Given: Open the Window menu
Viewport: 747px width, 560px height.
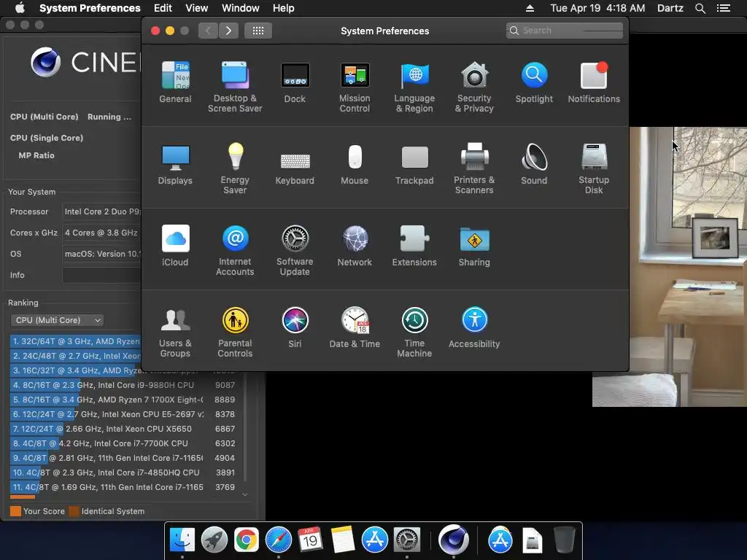Looking at the screenshot, I should pyautogui.click(x=241, y=8).
